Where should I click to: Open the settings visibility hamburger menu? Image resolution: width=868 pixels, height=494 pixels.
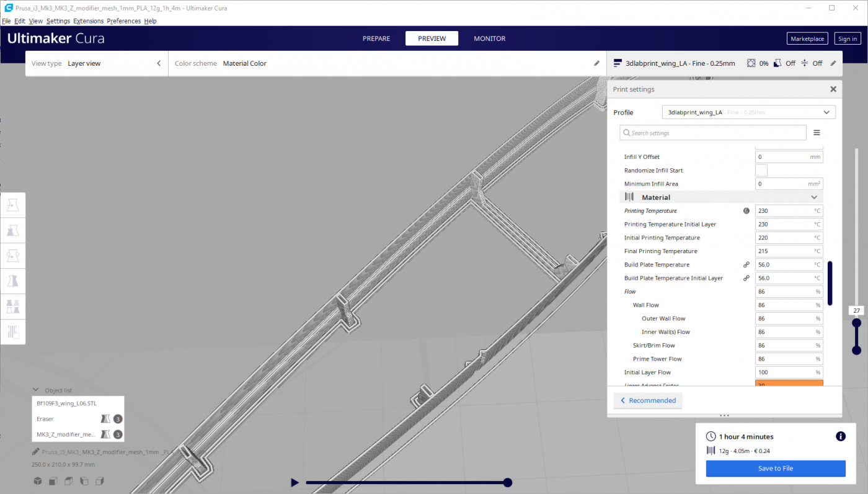click(x=817, y=132)
